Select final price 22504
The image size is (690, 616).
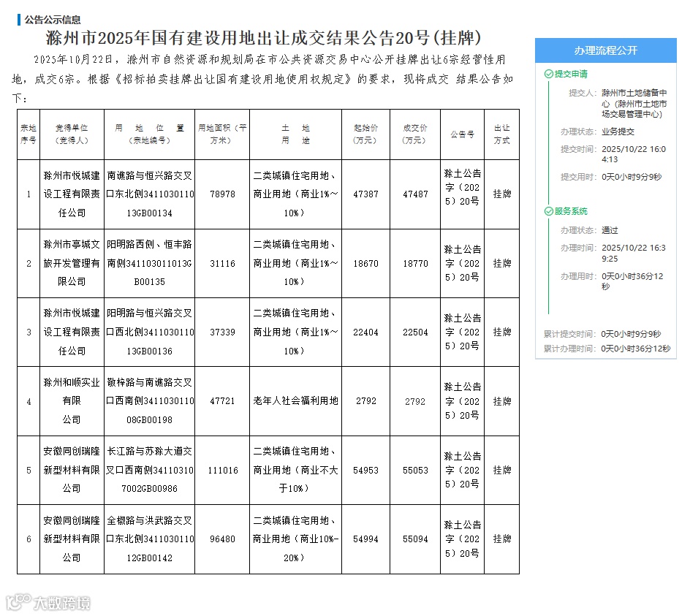[415, 332]
